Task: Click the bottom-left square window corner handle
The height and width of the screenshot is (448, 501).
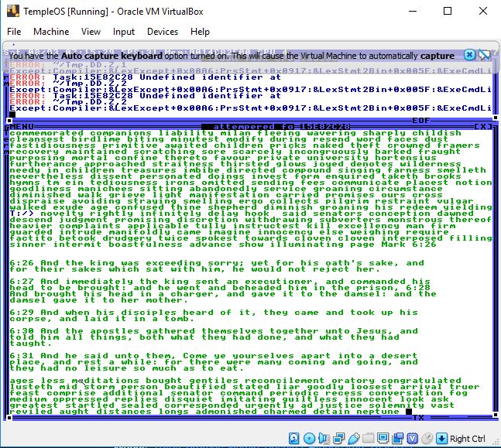Action: (x=9, y=417)
